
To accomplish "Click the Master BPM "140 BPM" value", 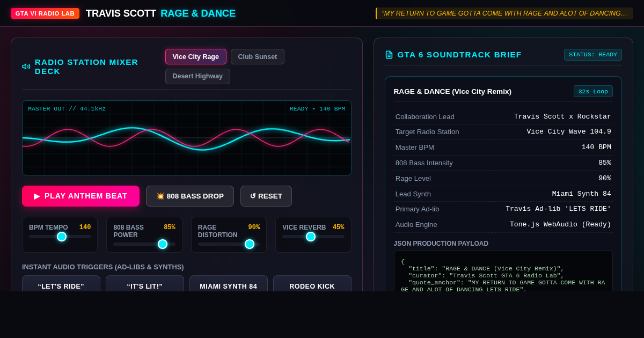I will point(596,148).
